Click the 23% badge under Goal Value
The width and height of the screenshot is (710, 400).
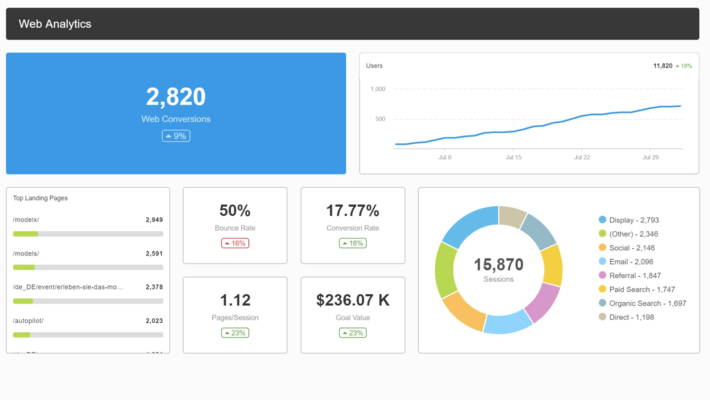click(x=353, y=333)
